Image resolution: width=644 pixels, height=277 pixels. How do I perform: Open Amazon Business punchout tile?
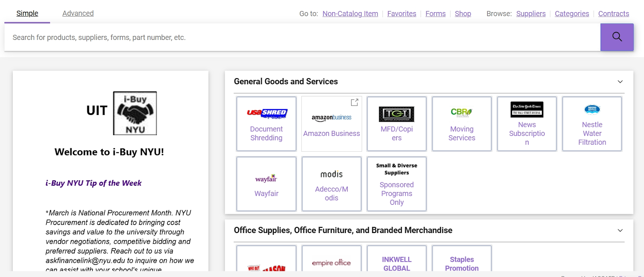click(x=331, y=124)
